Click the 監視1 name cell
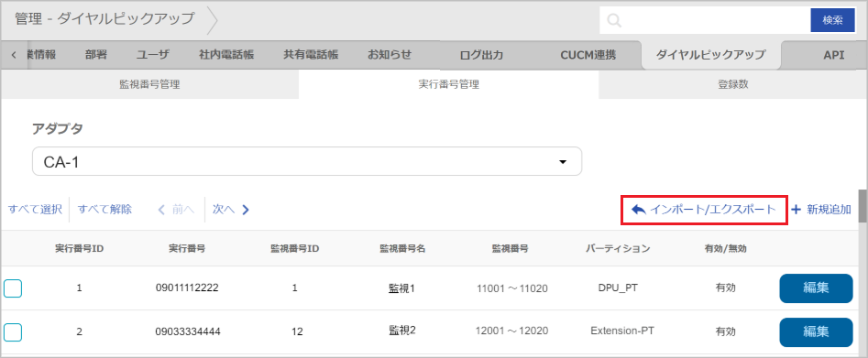 [402, 287]
